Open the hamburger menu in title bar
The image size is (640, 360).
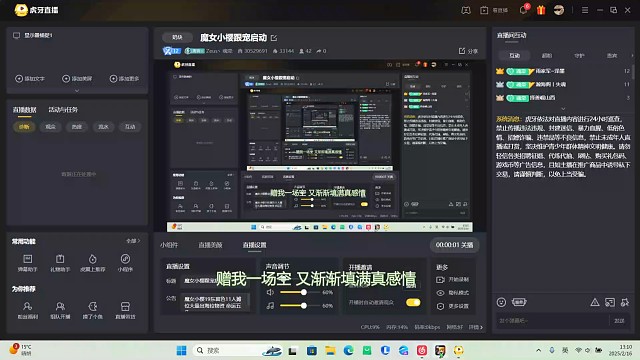585,10
